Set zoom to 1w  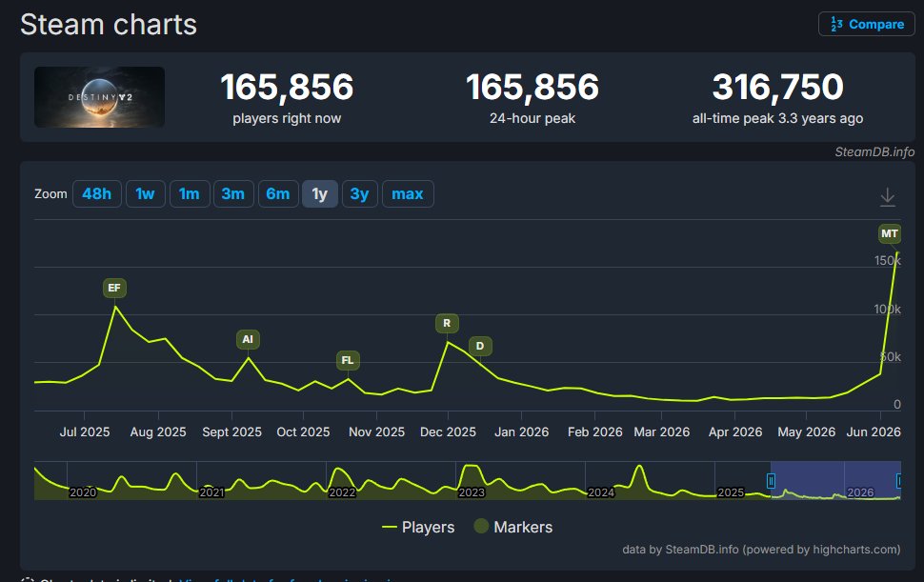click(x=145, y=193)
